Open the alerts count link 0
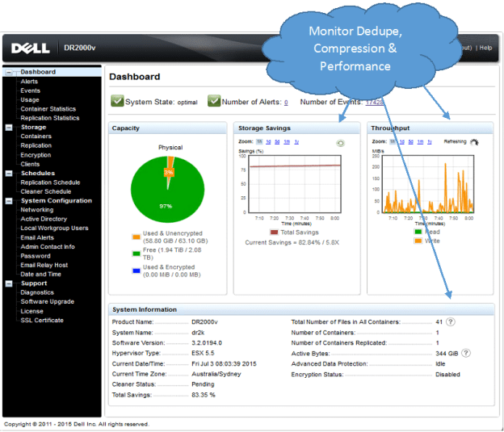Screen dimensions: 504x432 pos(286,103)
